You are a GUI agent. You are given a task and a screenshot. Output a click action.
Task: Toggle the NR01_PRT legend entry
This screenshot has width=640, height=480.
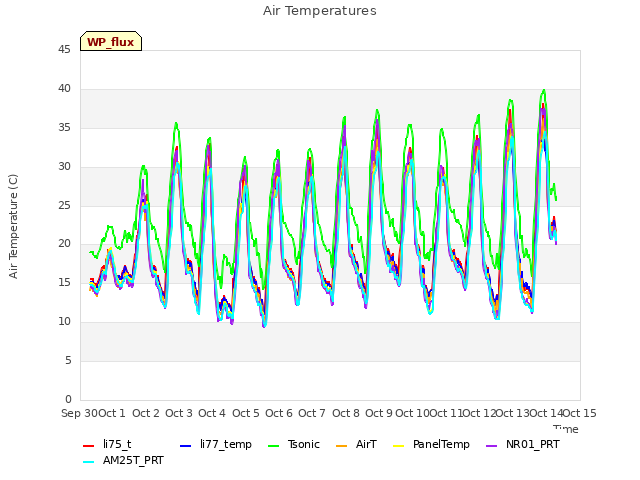click(x=523, y=444)
